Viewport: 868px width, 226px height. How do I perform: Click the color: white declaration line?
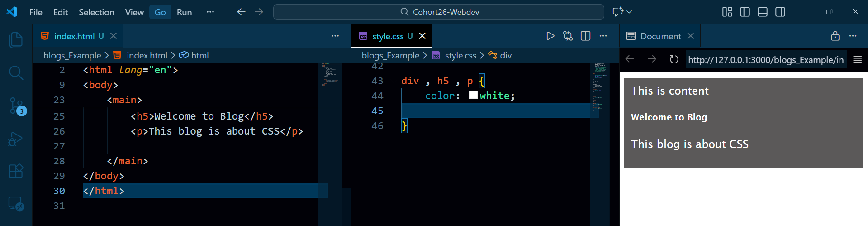coord(470,96)
